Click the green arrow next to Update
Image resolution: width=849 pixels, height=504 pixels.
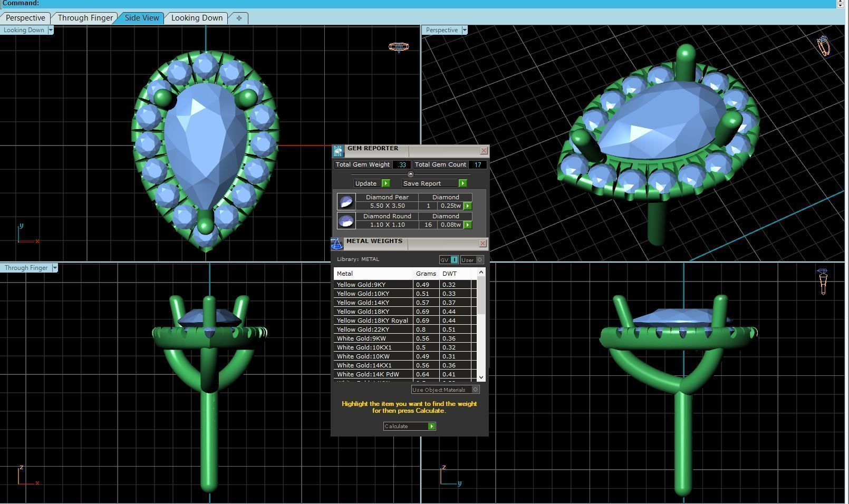[x=386, y=183]
